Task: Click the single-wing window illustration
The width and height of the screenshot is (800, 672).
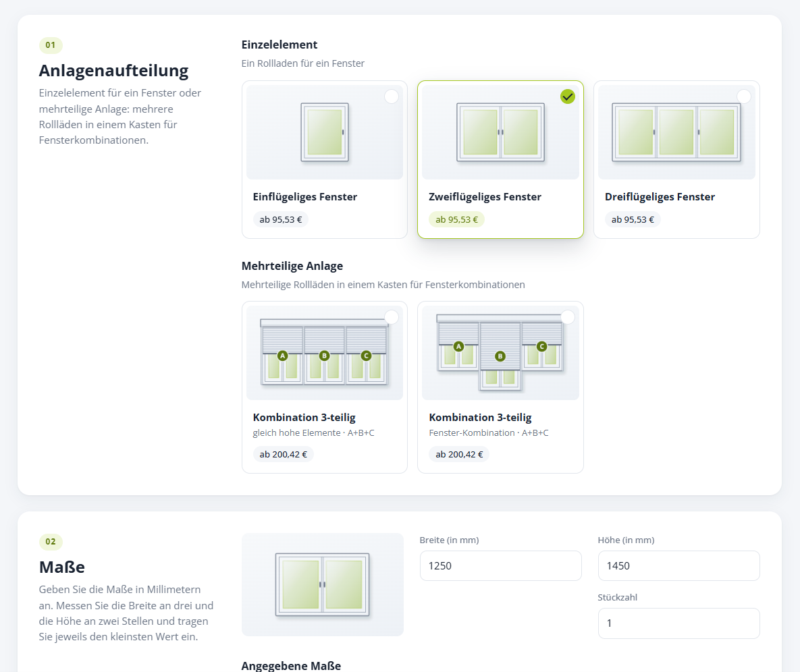Action: coord(325,132)
